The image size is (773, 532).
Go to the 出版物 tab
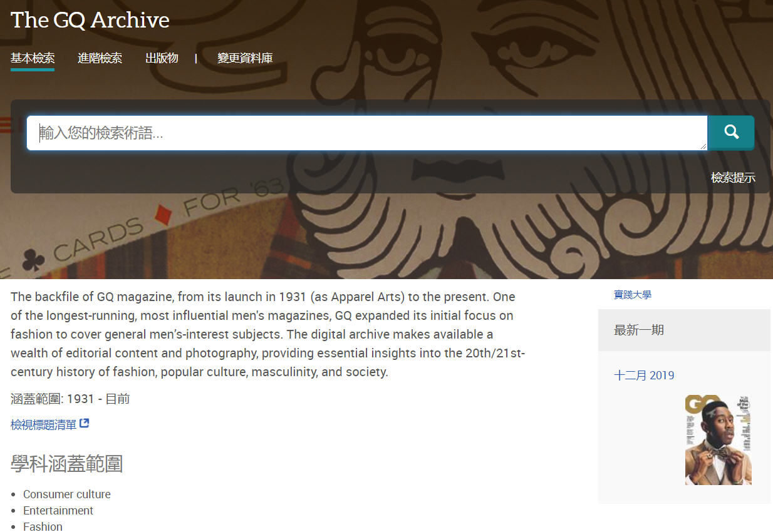point(162,58)
